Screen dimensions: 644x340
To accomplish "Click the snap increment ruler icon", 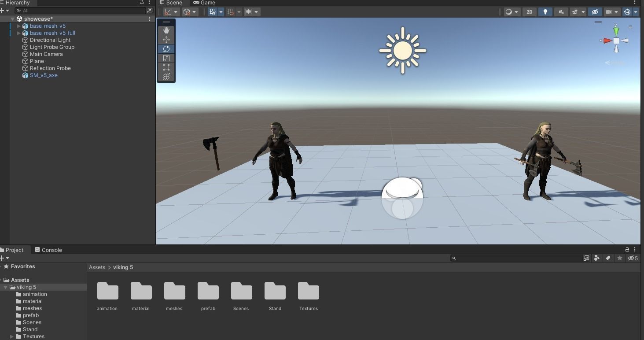I will click(249, 12).
